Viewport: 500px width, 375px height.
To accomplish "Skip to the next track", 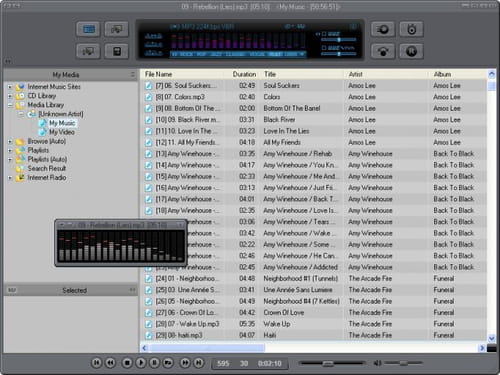I will [x=199, y=362].
